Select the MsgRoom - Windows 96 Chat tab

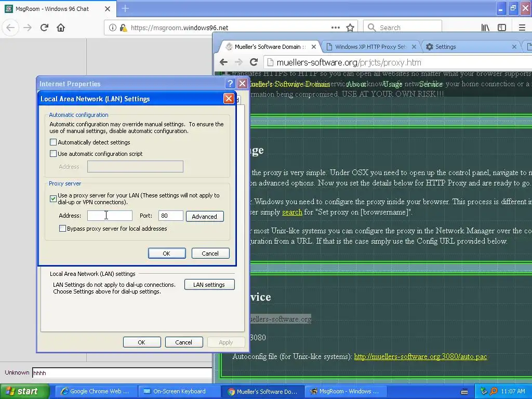click(x=52, y=9)
